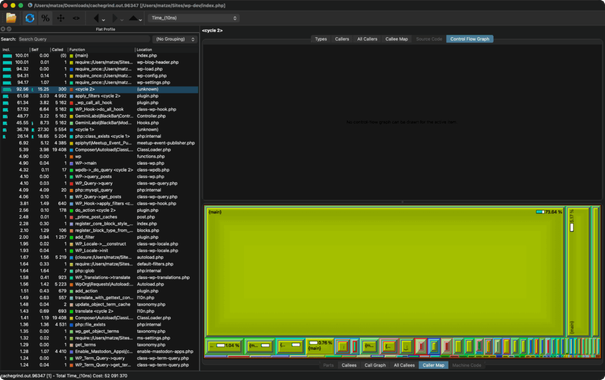Screen dimensions: 605x380
Task: Open the Time_(10ns) event type dropdown
Action: click(x=194, y=18)
